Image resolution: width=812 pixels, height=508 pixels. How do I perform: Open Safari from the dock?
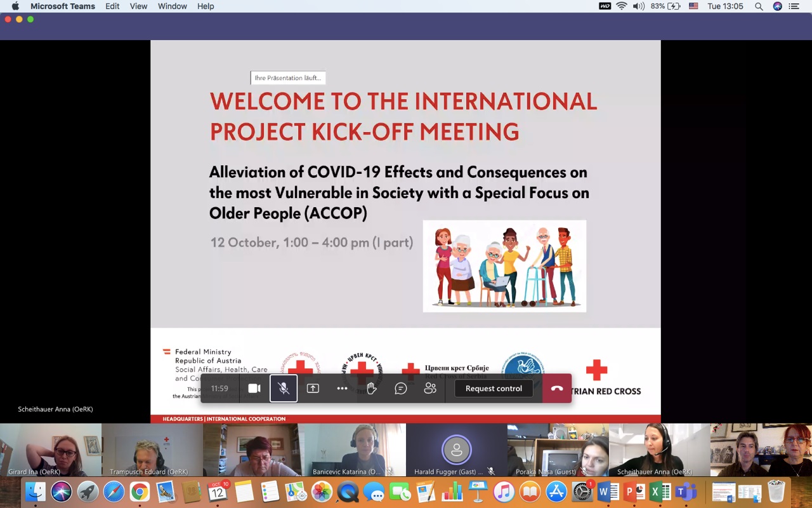click(114, 491)
